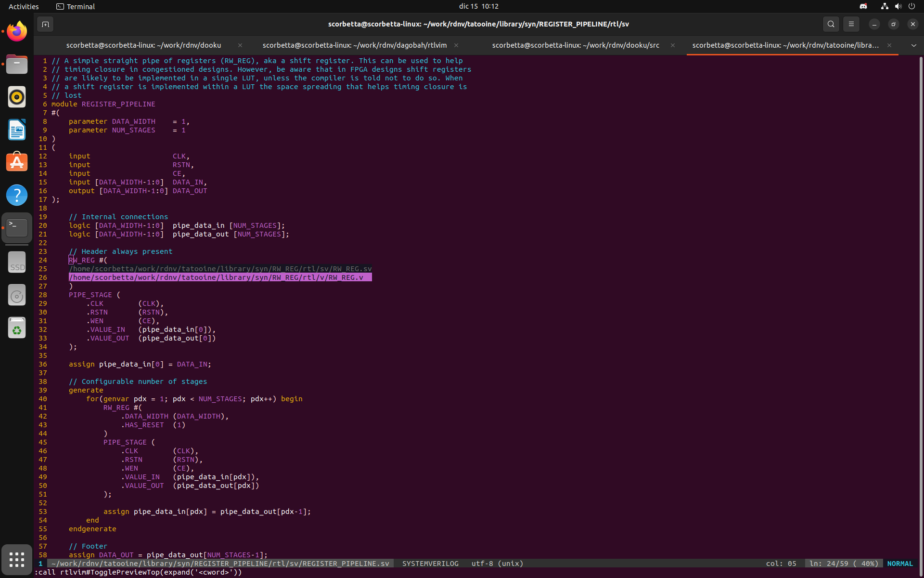Image resolution: width=924 pixels, height=578 pixels.
Task: Select the Terminal icon in dock
Action: click(17, 227)
